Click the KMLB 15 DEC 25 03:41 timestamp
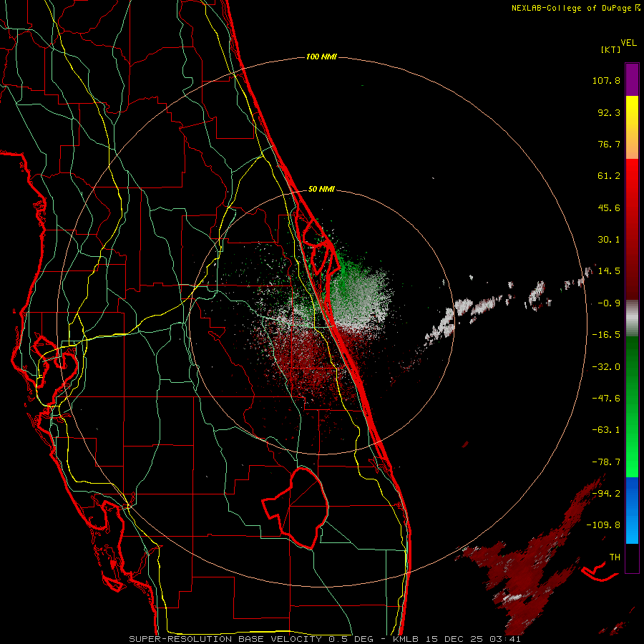 click(457, 639)
